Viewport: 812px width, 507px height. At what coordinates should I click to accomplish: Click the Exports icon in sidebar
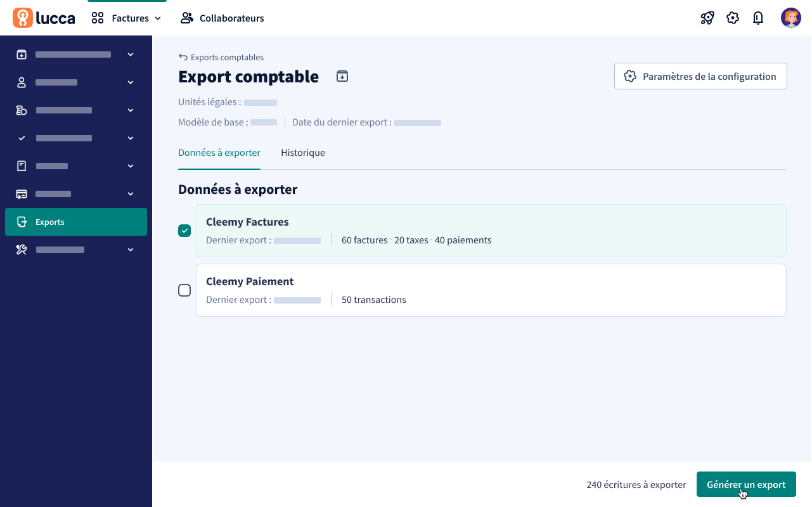pos(22,222)
